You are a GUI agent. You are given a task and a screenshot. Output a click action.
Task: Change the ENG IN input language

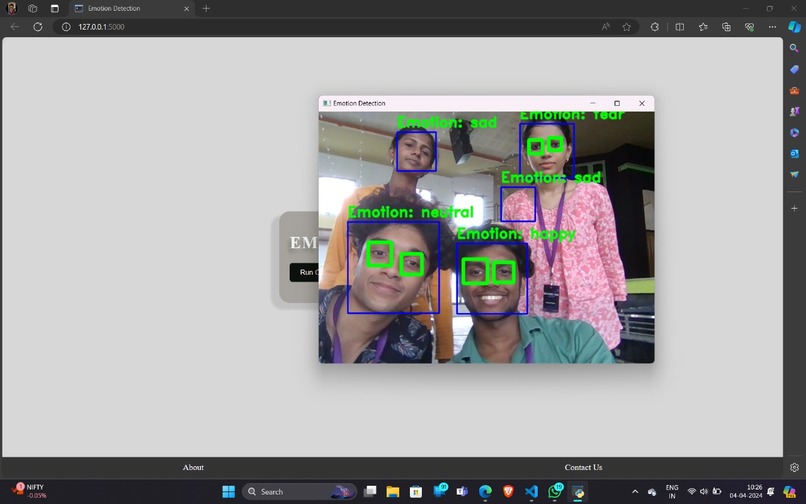(672, 492)
